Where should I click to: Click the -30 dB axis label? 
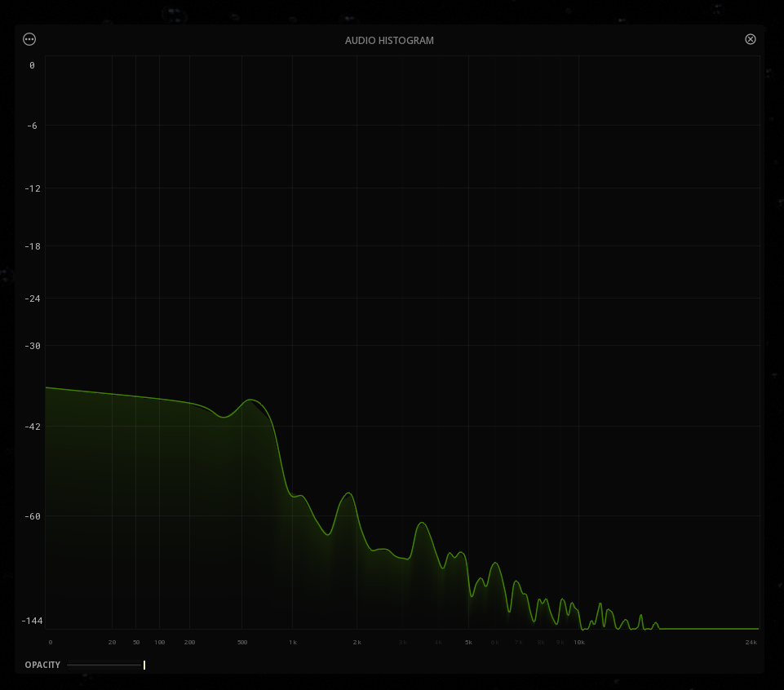[33, 346]
